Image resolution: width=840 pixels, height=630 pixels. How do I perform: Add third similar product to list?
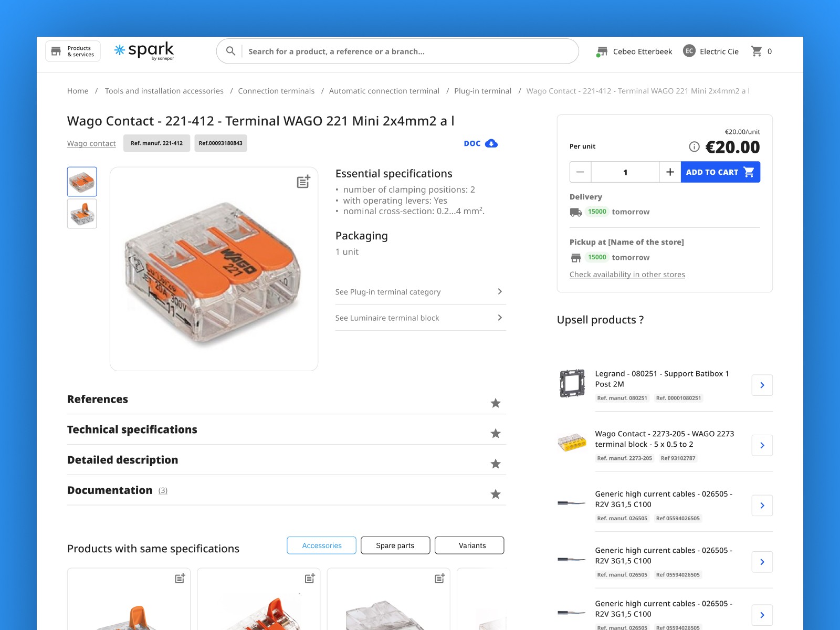pos(440,578)
